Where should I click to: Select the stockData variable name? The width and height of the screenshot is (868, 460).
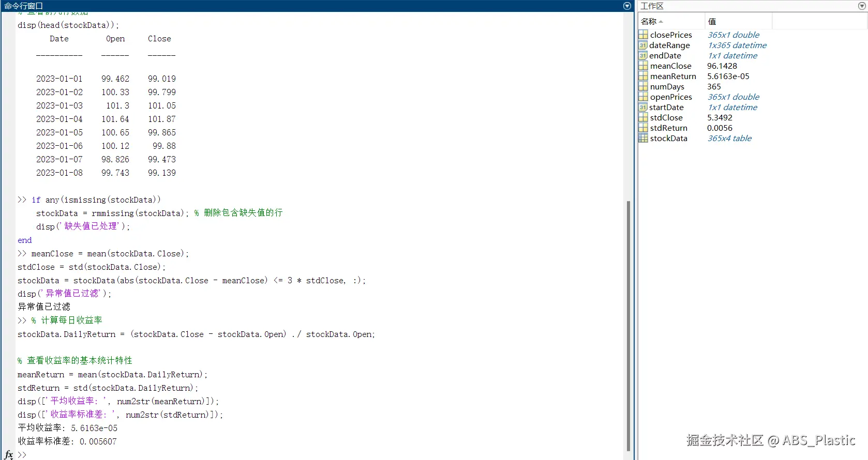tap(668, 138)
